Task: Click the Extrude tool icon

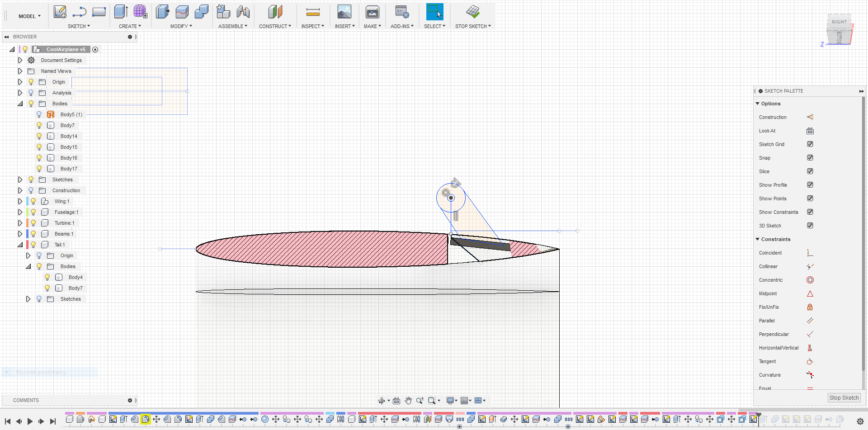Action: coord(121,12)
